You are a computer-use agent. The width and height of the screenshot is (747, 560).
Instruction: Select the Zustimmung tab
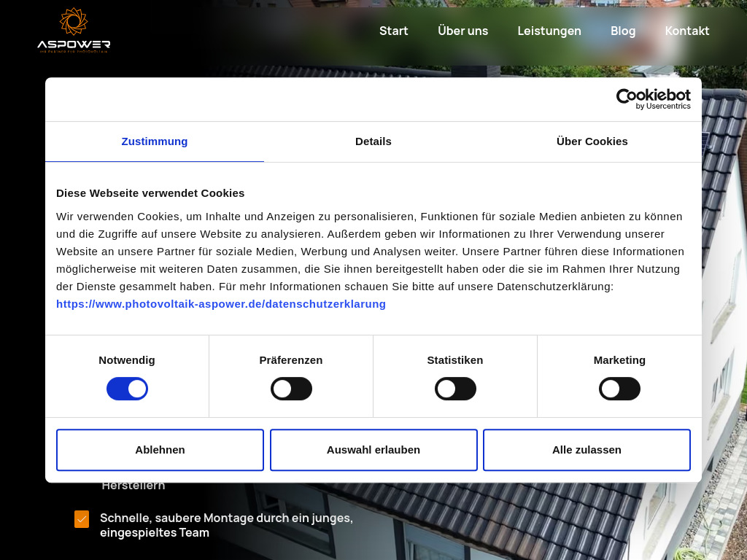(154, 141)
